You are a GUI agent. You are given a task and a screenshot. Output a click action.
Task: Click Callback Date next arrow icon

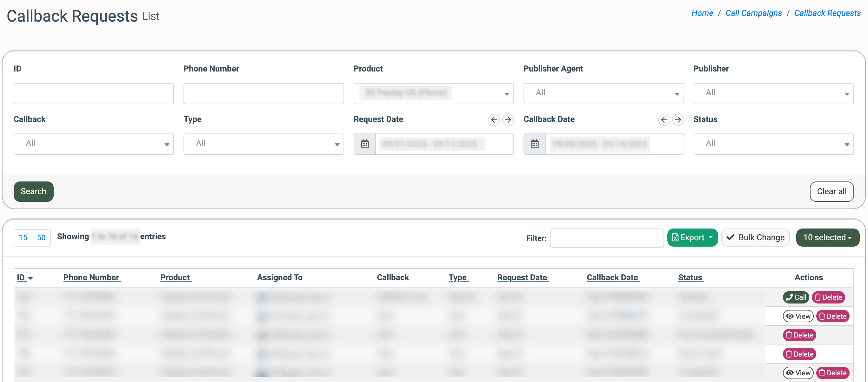(x=678, y=119)
